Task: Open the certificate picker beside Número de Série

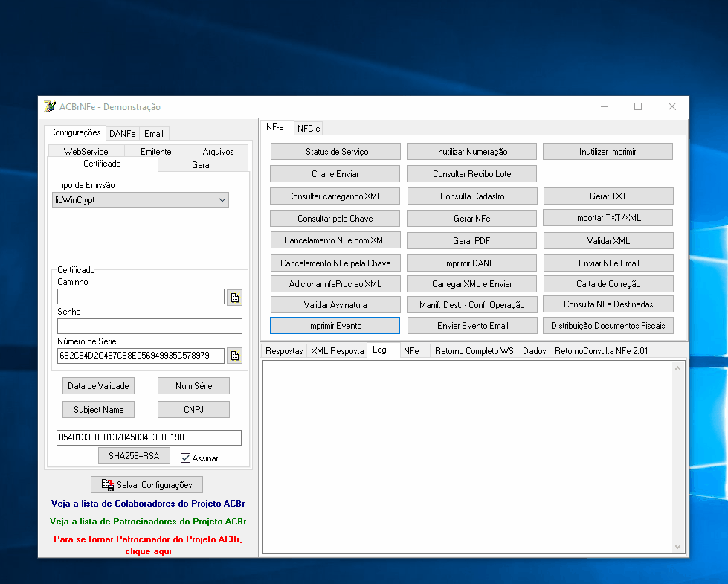Action: [x=234, y=356]
